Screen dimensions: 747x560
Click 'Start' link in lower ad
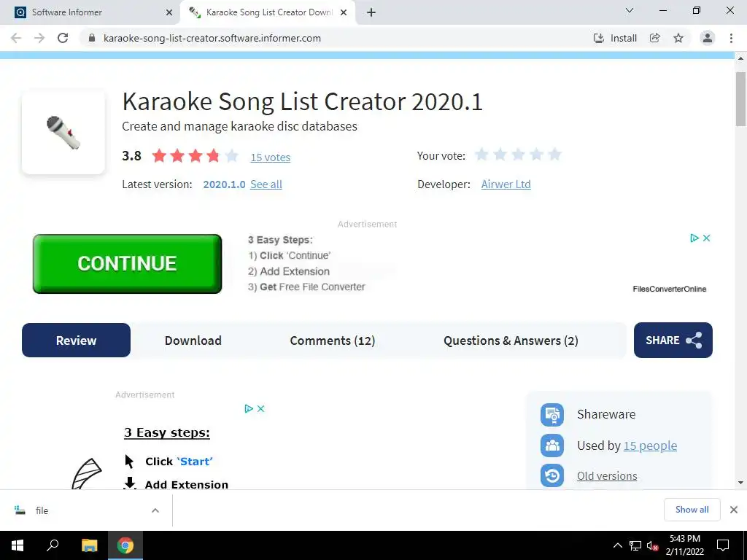pos(194,462)
